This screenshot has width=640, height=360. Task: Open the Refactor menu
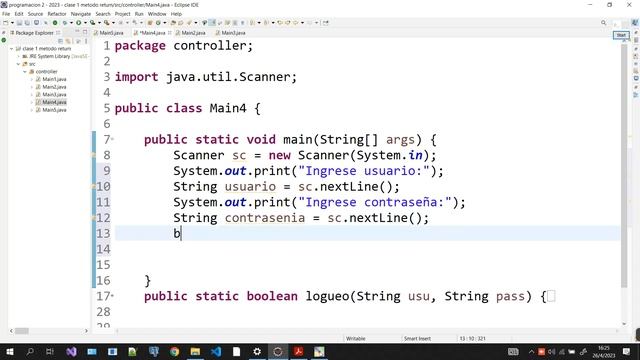point(57,14)
